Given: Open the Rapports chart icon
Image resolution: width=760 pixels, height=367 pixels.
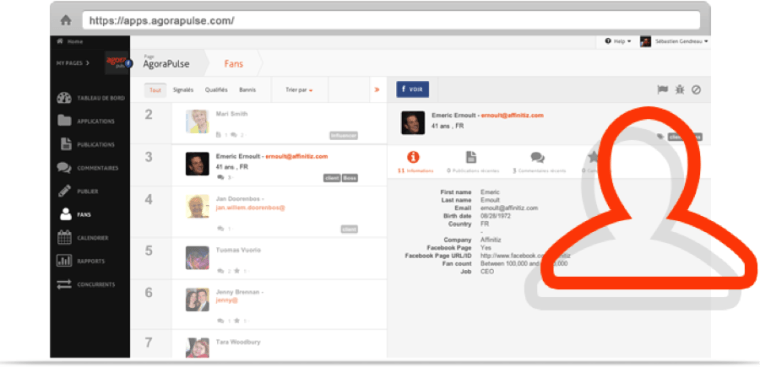Looking at the screenshot, I should (x=64, y=261).
